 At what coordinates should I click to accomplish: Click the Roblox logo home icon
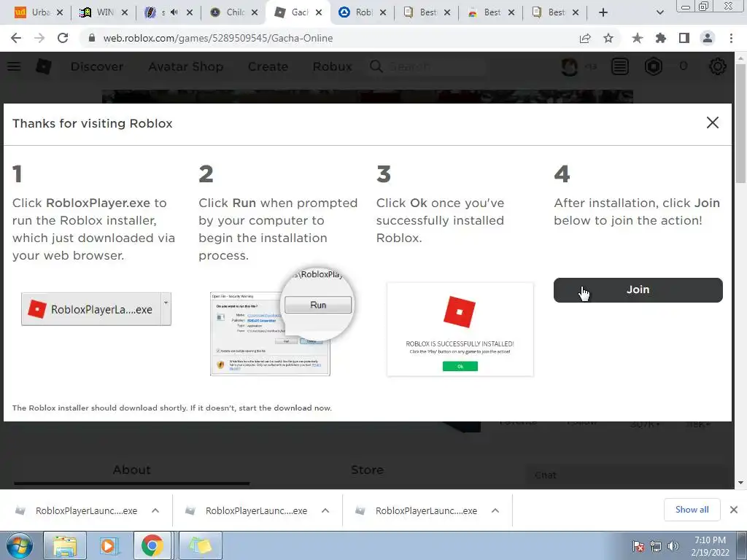coord(44,66)
